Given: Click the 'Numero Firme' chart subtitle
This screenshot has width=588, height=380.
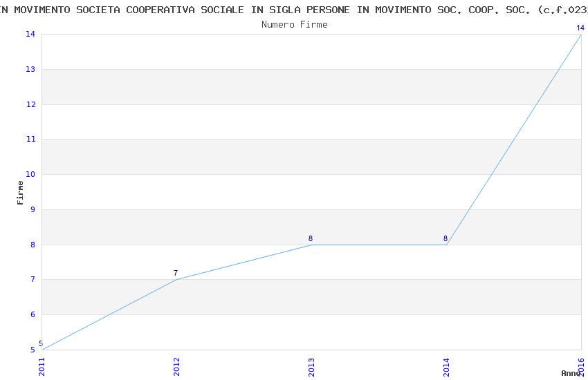Looking at the screenshot, I should click(x=294, y=25).
